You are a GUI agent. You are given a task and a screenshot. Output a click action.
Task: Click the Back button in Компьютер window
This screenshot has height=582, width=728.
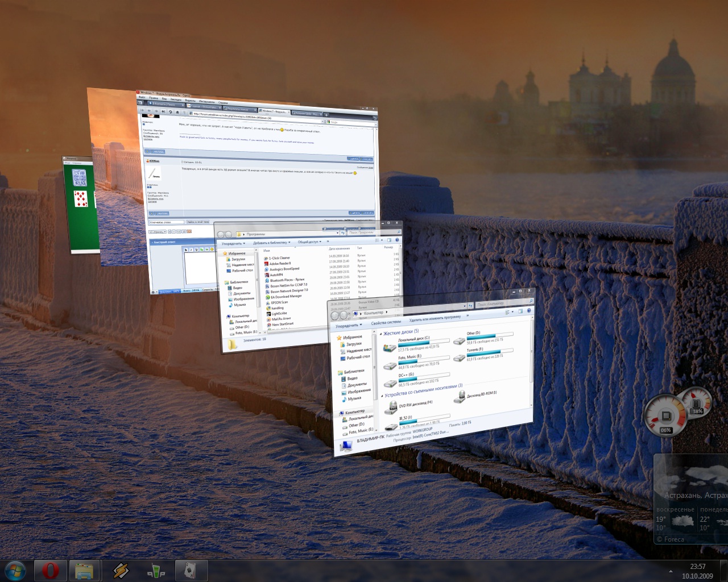click(335, 315)
